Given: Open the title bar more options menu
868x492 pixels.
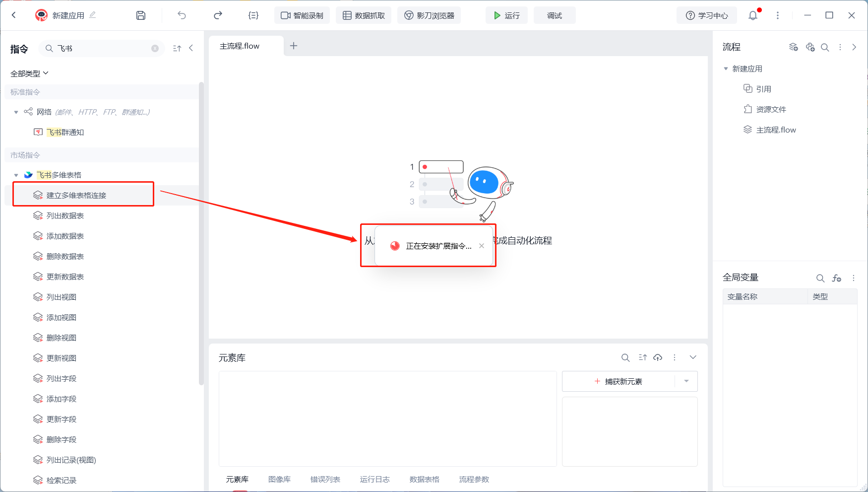Looking at the screenshot, I should (x=778, y=15).
